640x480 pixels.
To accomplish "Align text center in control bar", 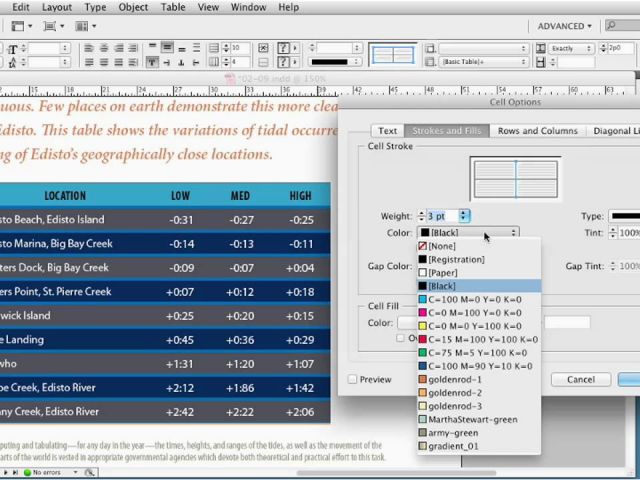I will 104,49.
